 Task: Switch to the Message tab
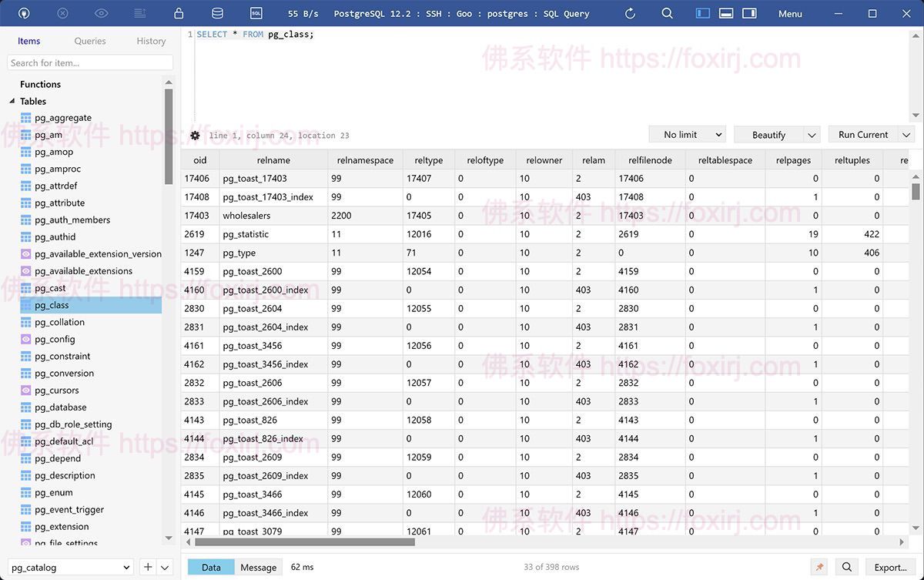pos(259,566)
